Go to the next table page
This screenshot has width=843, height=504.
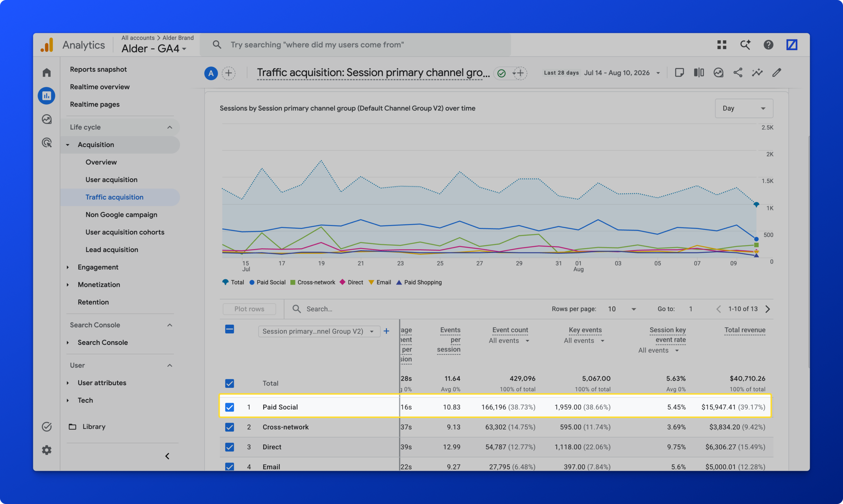point(767,309)
